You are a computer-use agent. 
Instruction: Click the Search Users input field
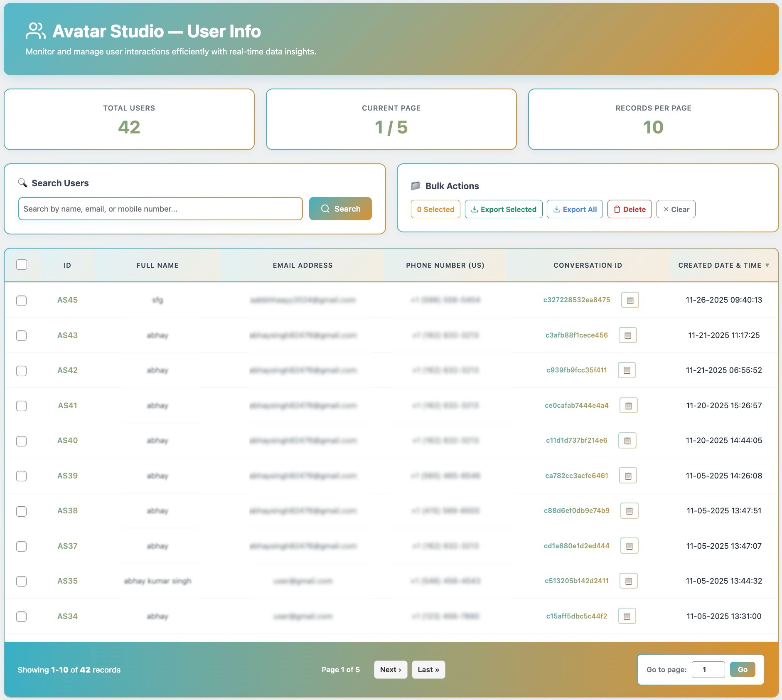160,209
